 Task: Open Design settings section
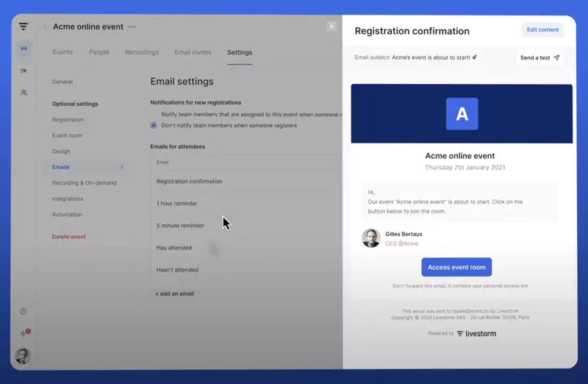(x=61, y=151)
